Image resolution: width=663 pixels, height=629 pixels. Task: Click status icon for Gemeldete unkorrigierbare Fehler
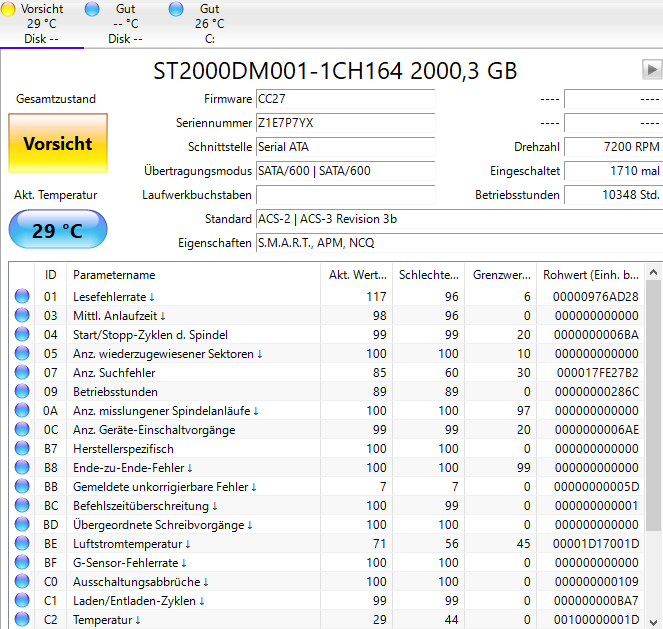pos(22,487)
